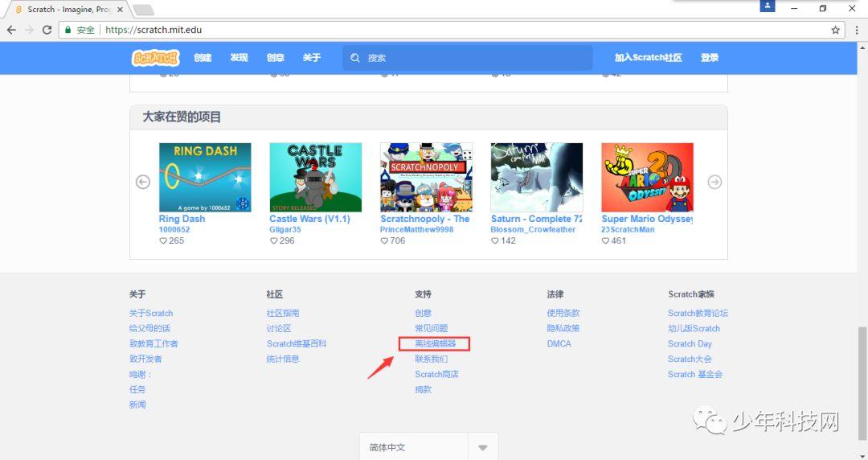Open author Blossom_Crowfeather's profile link

coord(533,229)
